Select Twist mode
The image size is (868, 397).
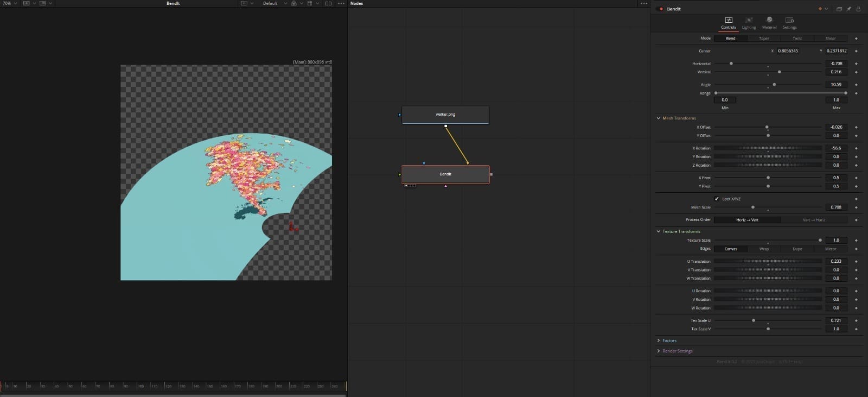click(797, 39)
